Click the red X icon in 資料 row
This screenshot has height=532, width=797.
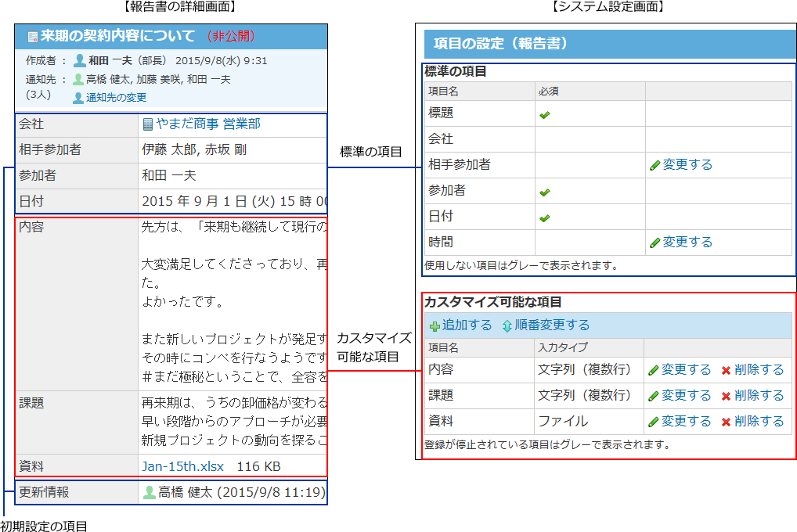726,422
